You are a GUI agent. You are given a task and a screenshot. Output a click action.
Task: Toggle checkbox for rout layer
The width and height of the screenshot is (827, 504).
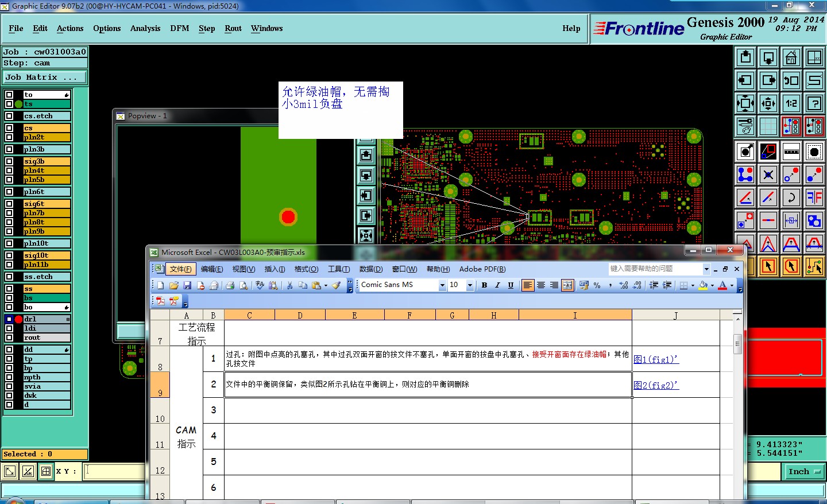tap(9, 338)
